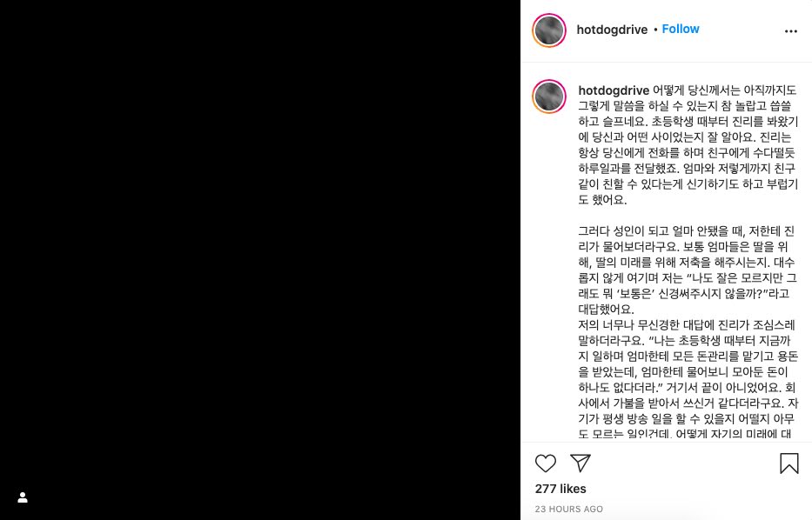Open the 23 HOURS AGO timestamp link
The image size is (812, 520).
coord(568,510)
